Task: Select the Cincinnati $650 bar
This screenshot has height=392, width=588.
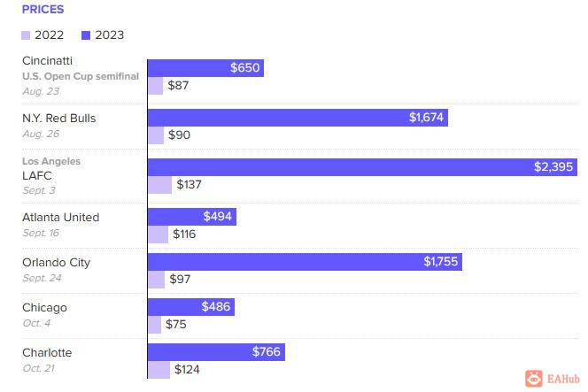Action: coord(205,68)
